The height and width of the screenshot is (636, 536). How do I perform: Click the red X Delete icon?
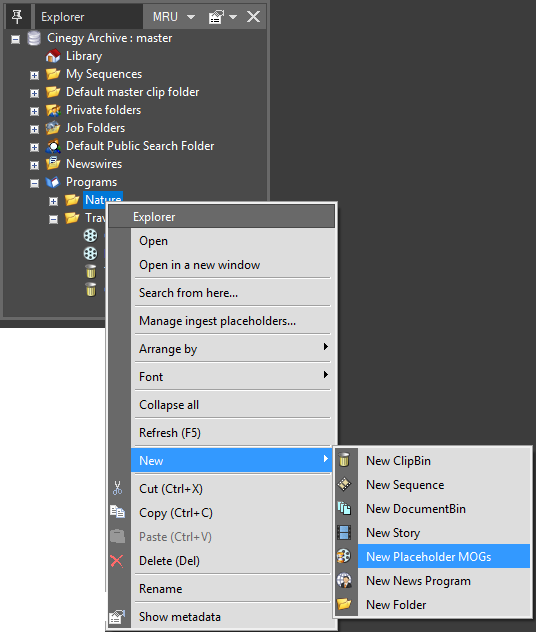click(x=117, y=561)
